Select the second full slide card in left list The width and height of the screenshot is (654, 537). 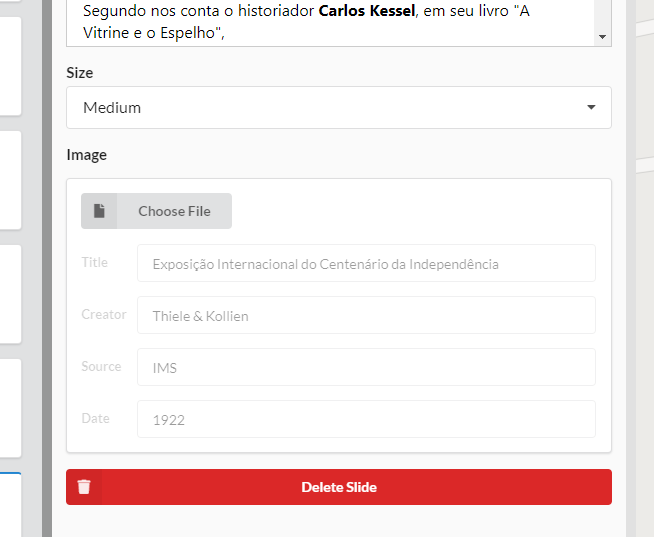click(x=10, y=180)
